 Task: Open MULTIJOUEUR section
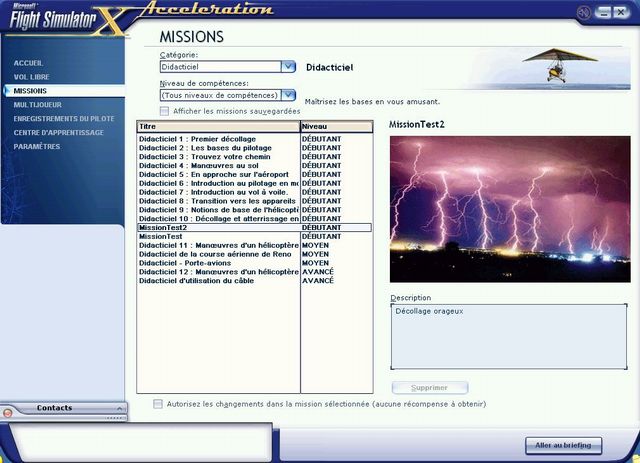(38, 105)
